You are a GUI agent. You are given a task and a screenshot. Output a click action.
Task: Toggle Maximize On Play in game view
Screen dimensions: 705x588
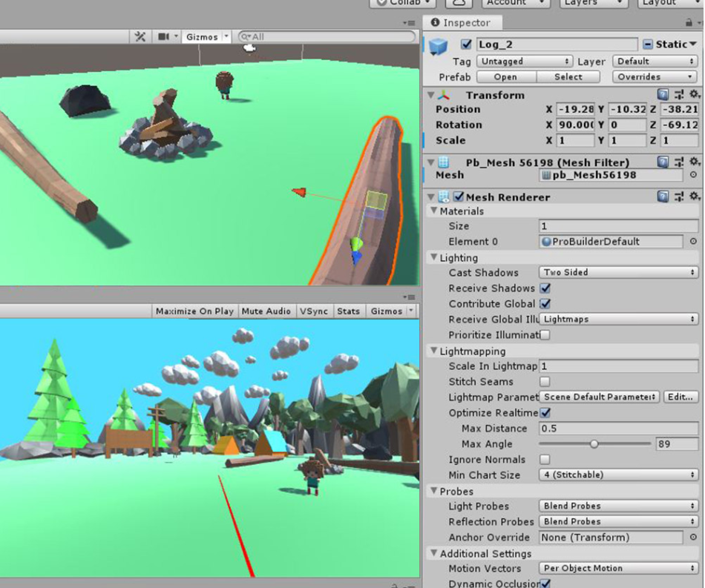(194, 311)
